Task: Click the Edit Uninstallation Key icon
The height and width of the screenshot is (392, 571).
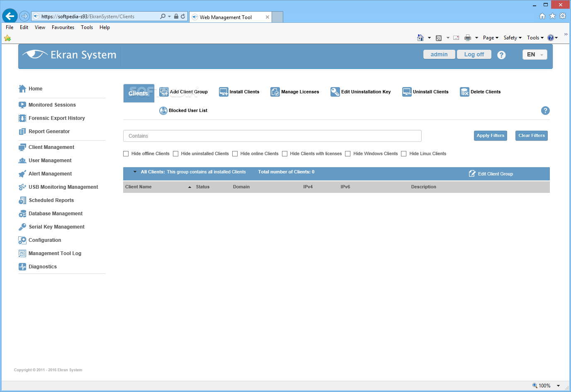Action: point(335,92)
